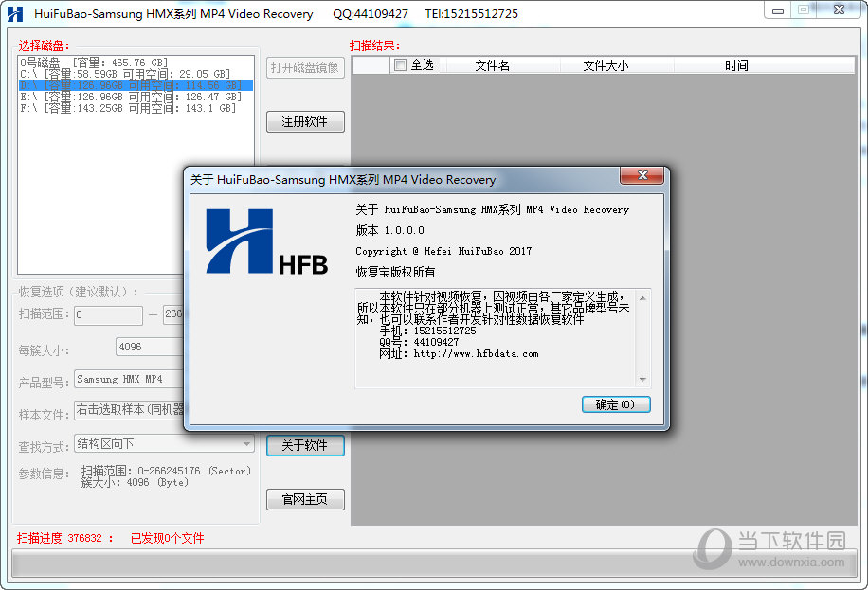Viewport: 868px width, 590px height.
Task: Click the 版本 1.0.0.0 text
Action: tap(389, 230)
